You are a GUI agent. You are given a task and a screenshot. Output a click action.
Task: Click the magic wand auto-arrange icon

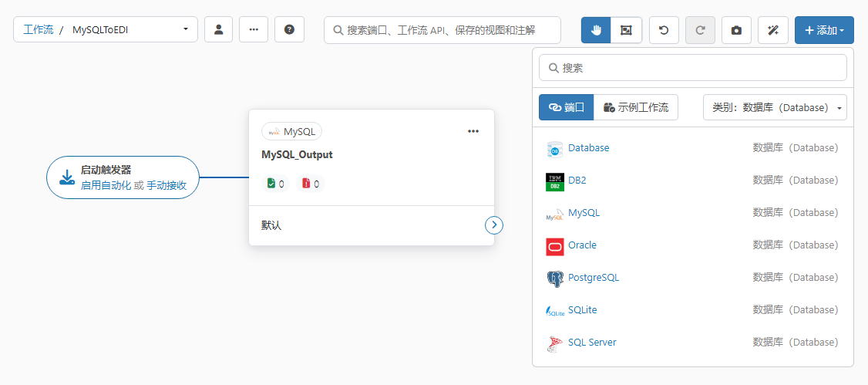click(772, 30)
